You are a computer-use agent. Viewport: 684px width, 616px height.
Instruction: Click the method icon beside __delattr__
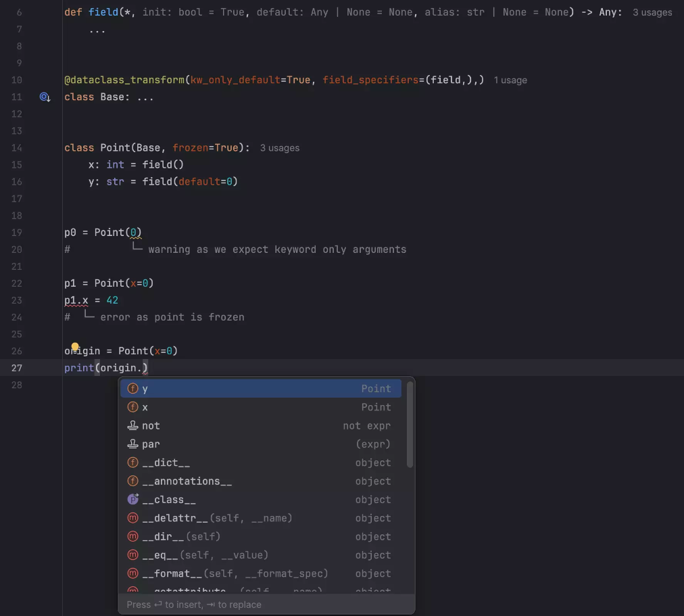point(132,518)
